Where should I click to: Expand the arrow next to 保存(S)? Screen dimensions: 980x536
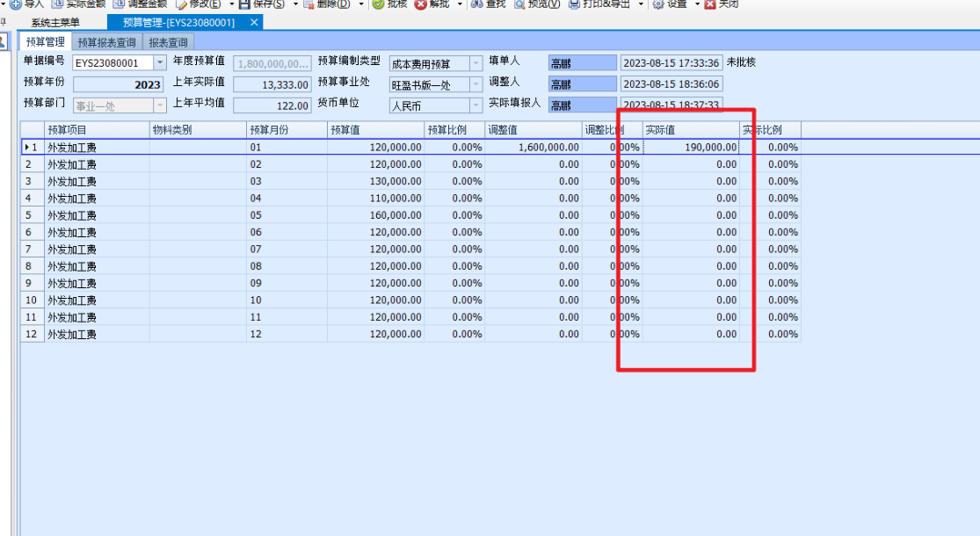coord(295,4)
